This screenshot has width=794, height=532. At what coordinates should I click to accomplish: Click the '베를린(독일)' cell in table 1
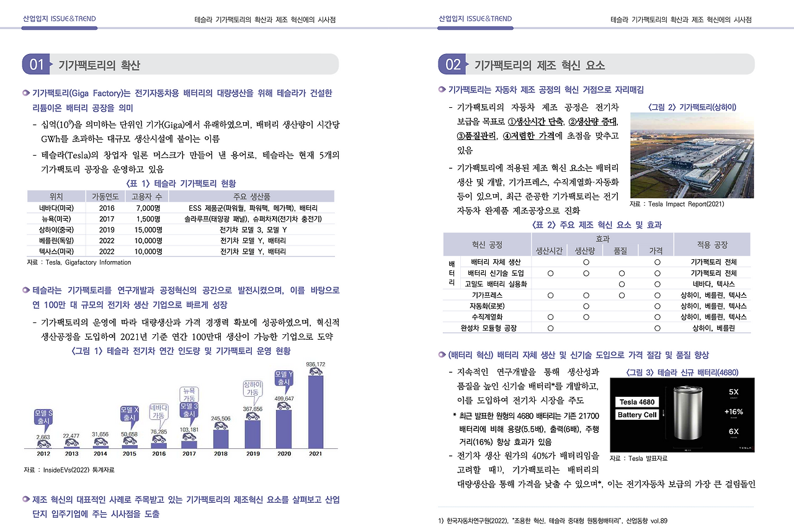coord(56,241)
